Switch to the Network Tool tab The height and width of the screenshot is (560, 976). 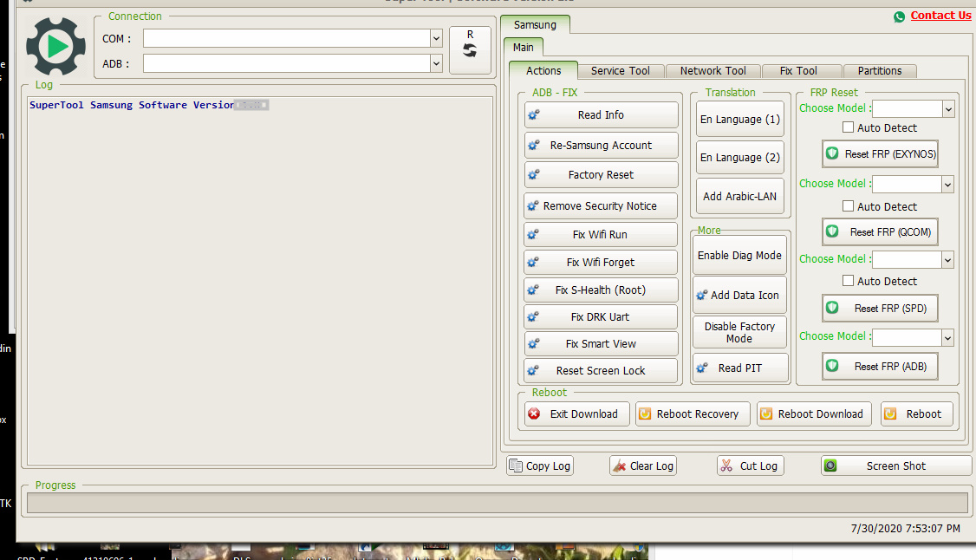pos(712,71)
